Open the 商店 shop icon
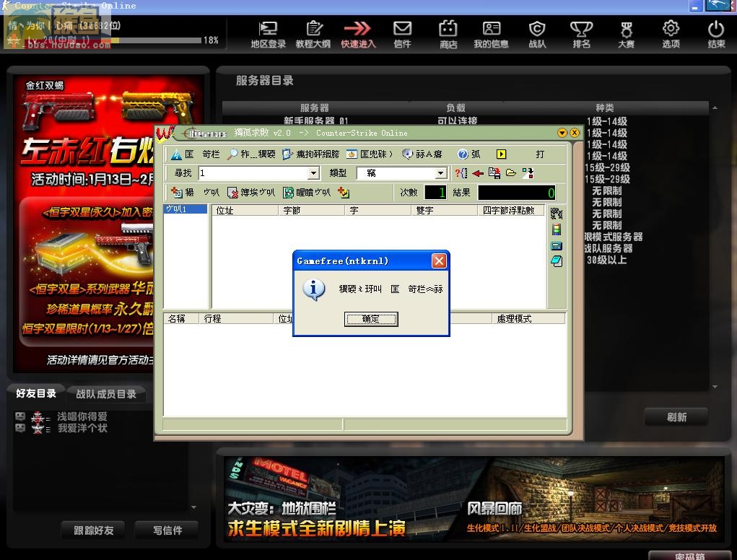Screen dimensions: 737x560 coord(448,35)
